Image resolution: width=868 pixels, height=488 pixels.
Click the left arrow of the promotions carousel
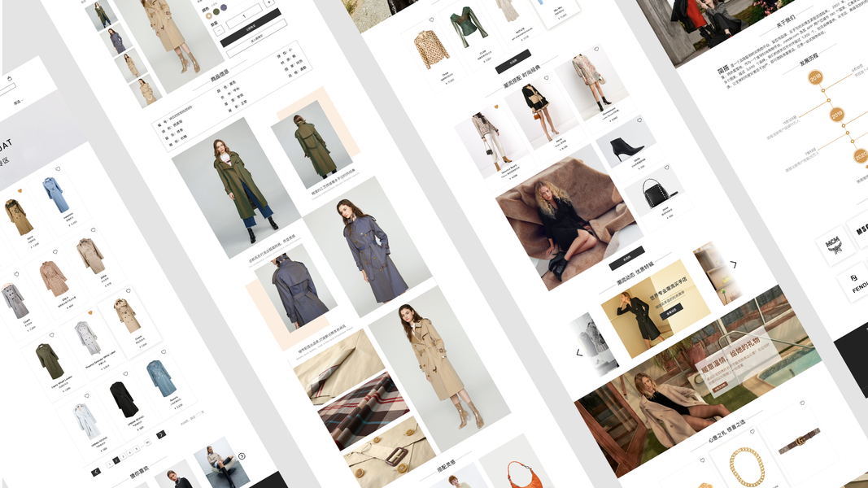(x=579, y=352)
